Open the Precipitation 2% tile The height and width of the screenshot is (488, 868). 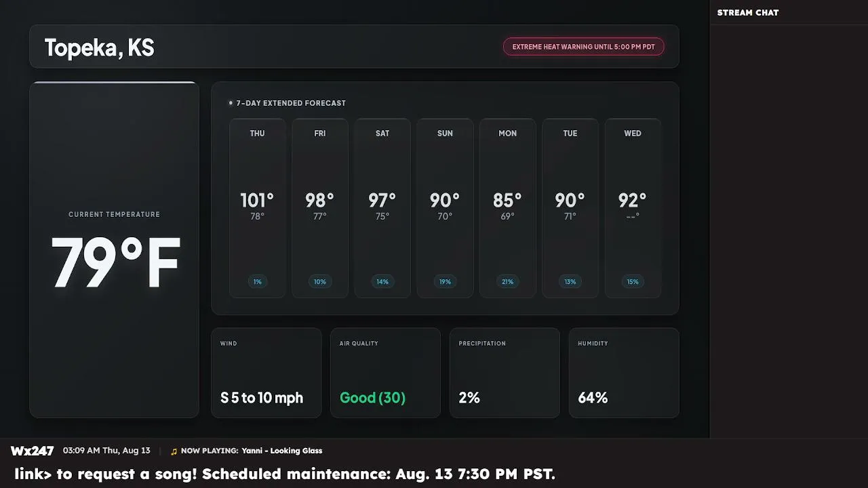coord(505,373)
